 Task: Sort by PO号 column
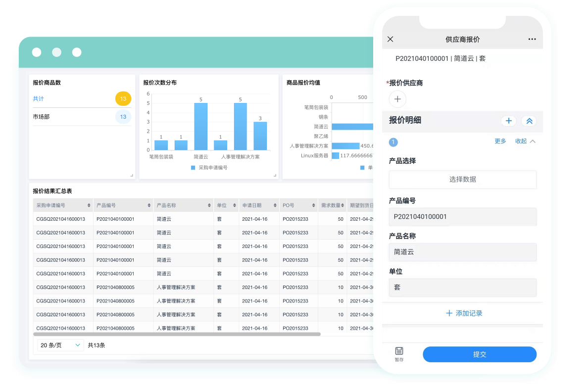coord(313,205)
